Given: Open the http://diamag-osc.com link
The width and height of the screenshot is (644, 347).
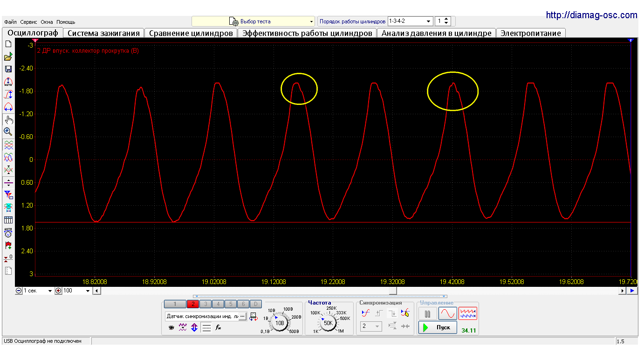Looking at the screenshot, I should [591, 15].
